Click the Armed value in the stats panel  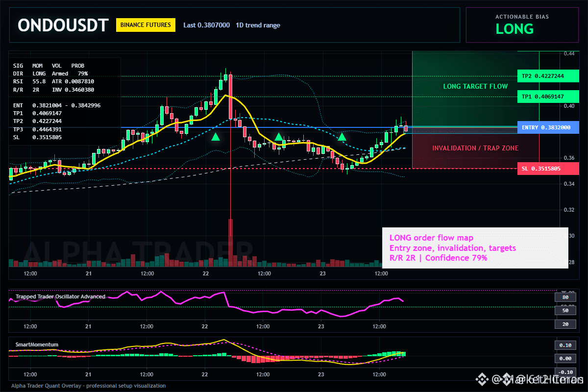point(60,73)
